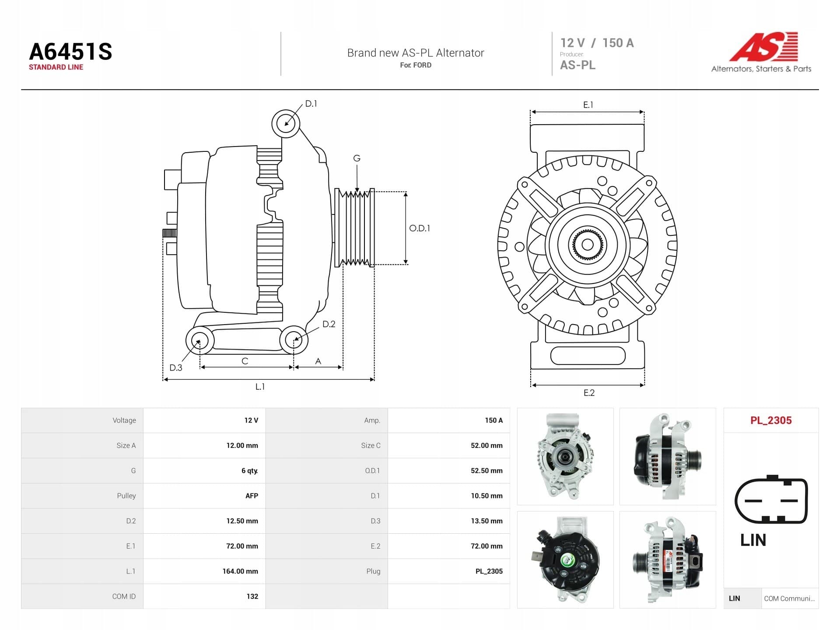Click the Voltage value '12 V' cell
The height and width of the screenshot is (630, 840).
coord(204,420)
